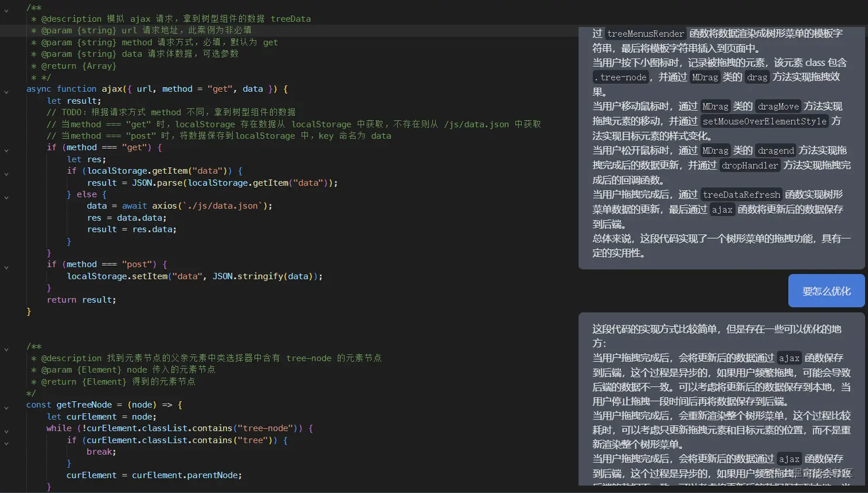The width and height of the screenshot is (868, 493).
Task: Click the await axios data.json line
Action: tap(180, 206)
